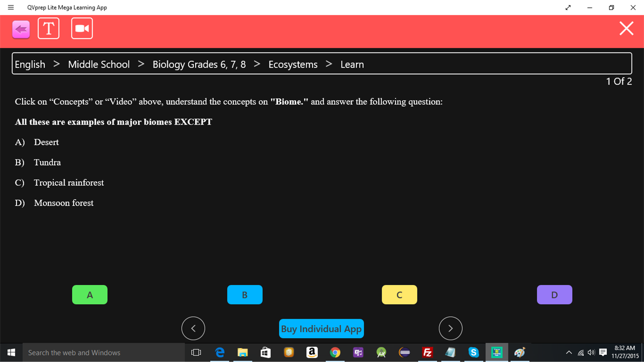Open the Action Center notifications
The height and width of the screenshot is (362, 644).
[603, 352]
